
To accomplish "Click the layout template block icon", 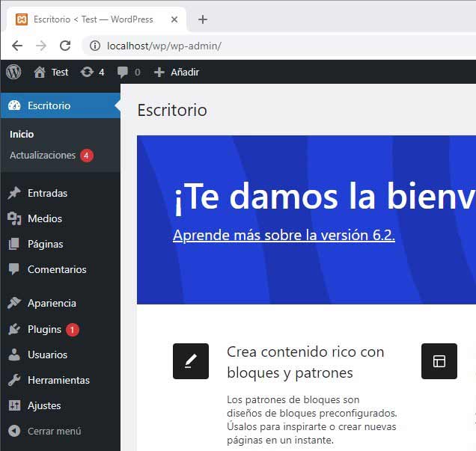I will (x=439, y=361).
